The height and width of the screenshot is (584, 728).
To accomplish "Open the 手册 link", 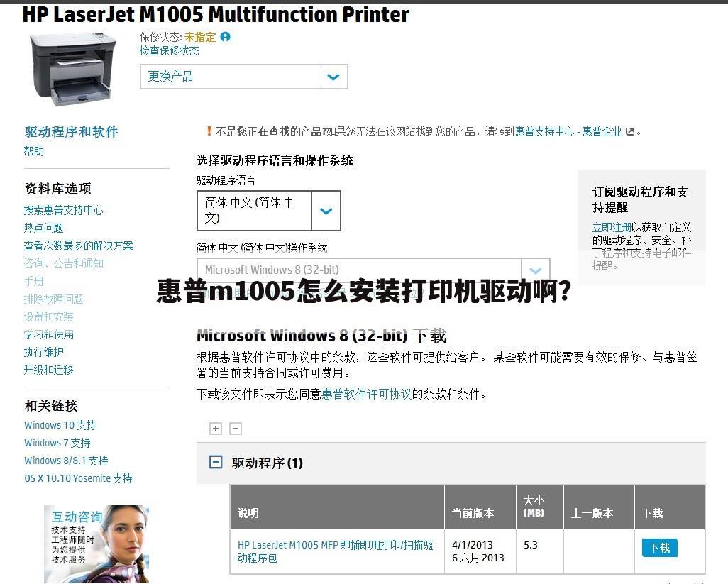I will tap(33, 281).
